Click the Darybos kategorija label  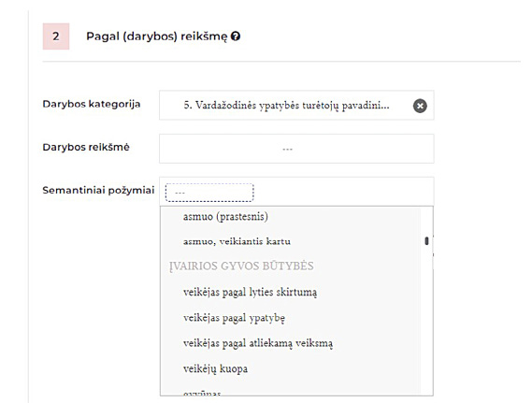click(92, 104)
